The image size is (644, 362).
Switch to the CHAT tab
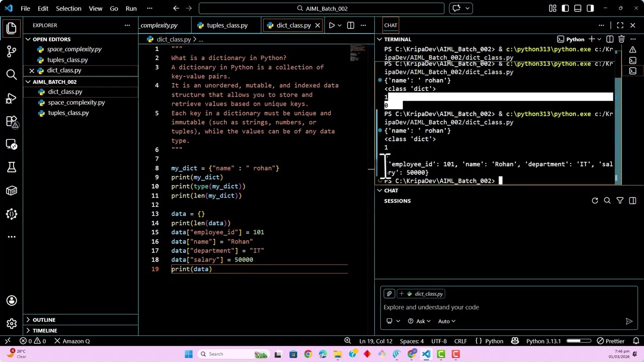pyautogui.click(x=390, y=25)
